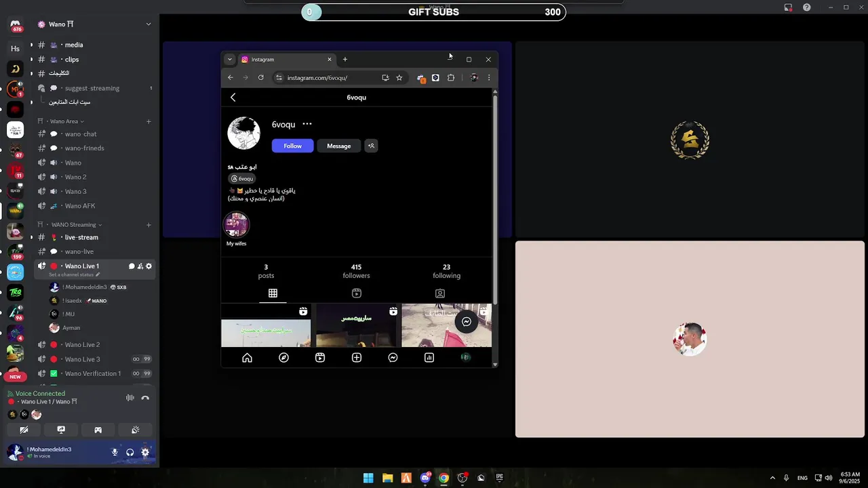Open Reels from Instagram bottom navigation
This screenshot has height=488, width=868.
click(320, 358)
